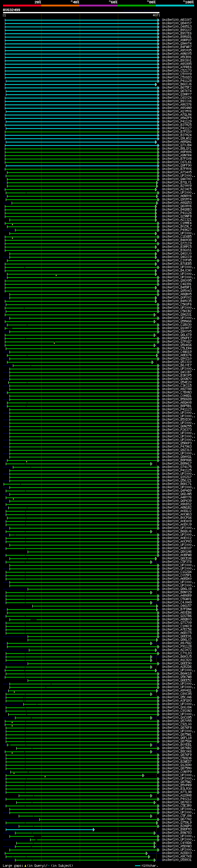The width and height of the screenshot is (197, 868).
Task: Select the UniRef100_Q95043 label
Action: 177,291
